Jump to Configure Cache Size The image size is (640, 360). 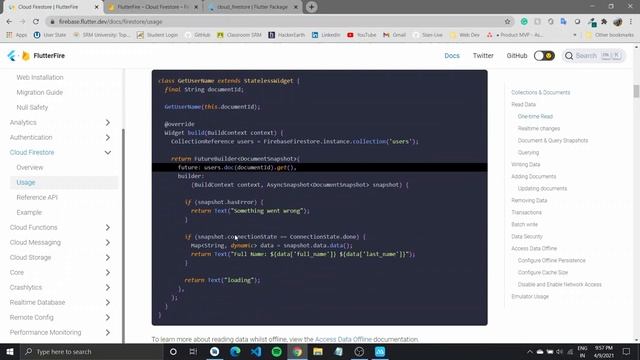542,272
